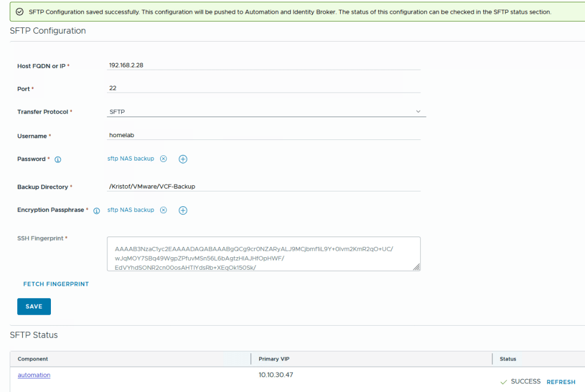Click the info icon next to Password
The image size is (585, 392).
(58, 159)
